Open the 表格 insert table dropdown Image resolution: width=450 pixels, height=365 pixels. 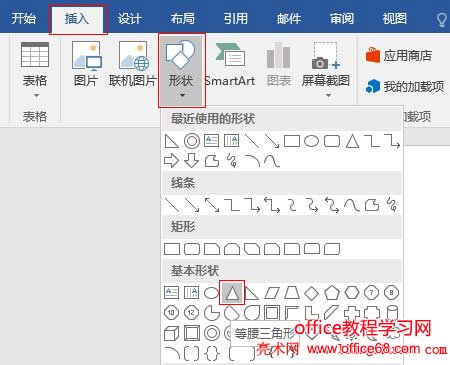pos(35,70)
